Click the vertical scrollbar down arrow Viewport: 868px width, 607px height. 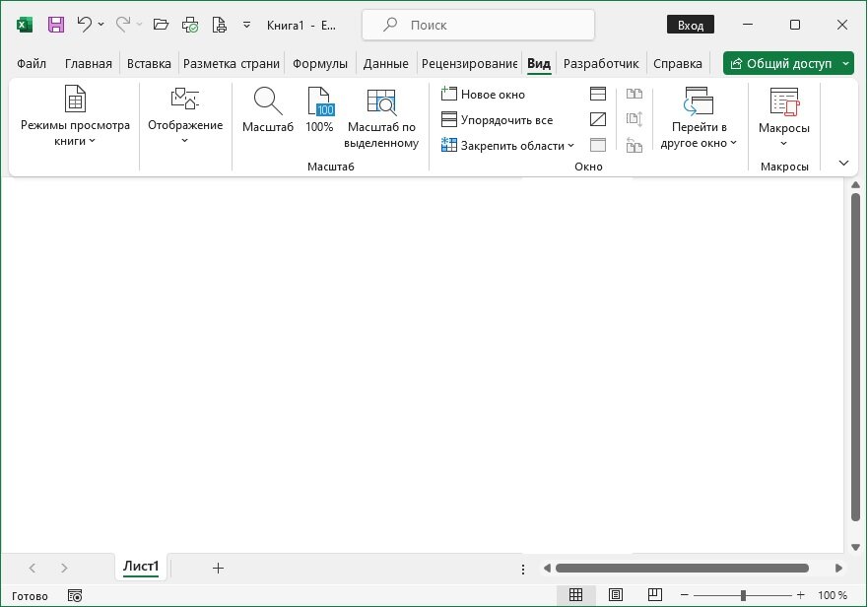point(855,547)
